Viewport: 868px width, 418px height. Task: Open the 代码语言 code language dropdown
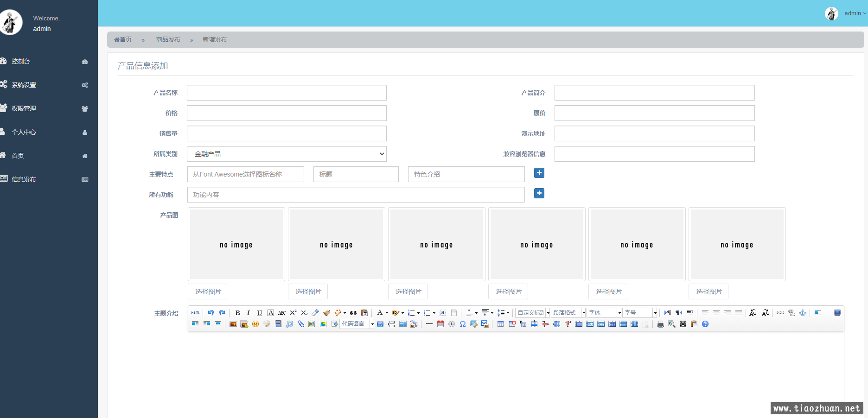[x=357, y=324]
